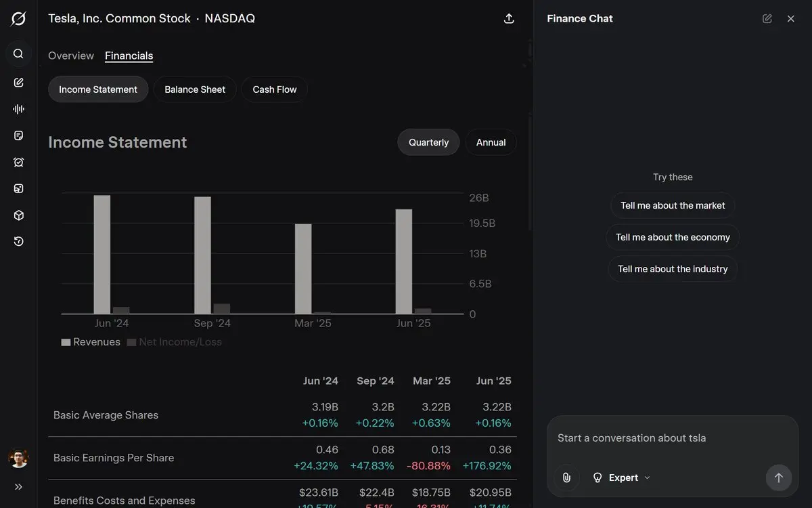The width and height of the screenshot is (812, 508).
Task: Click the Mar '25 table column header
Action: [432, 381]
